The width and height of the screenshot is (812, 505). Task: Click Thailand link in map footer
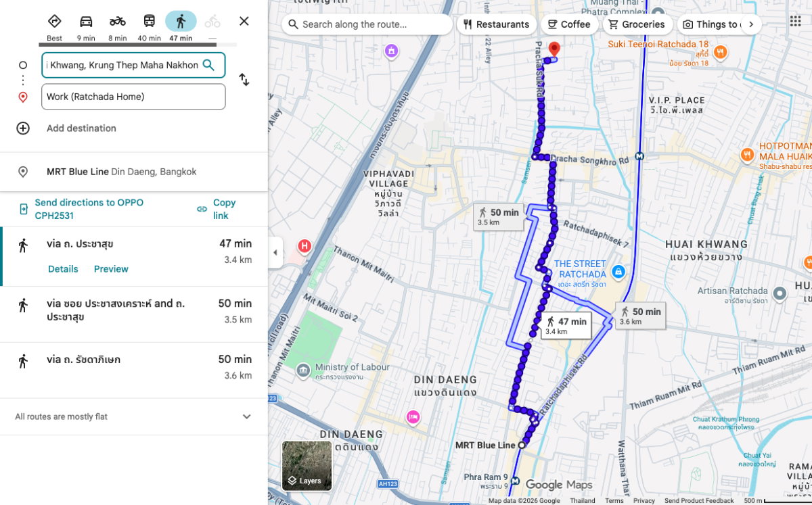[x=583, y=501]
